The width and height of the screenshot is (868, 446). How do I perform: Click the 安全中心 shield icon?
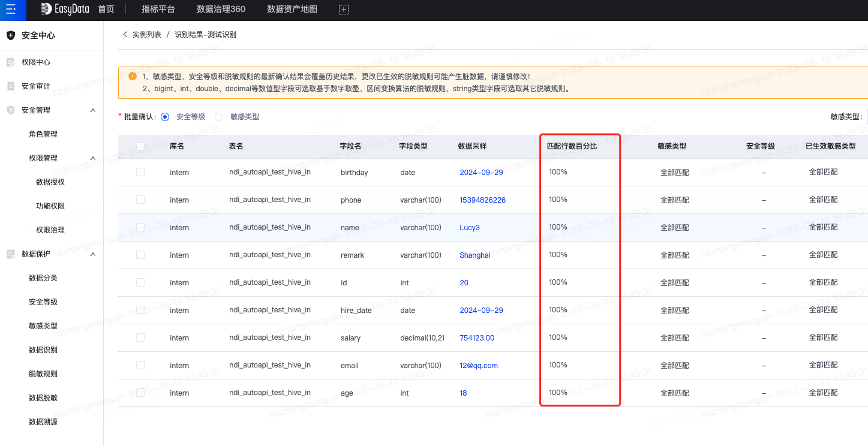pos(10,35)
